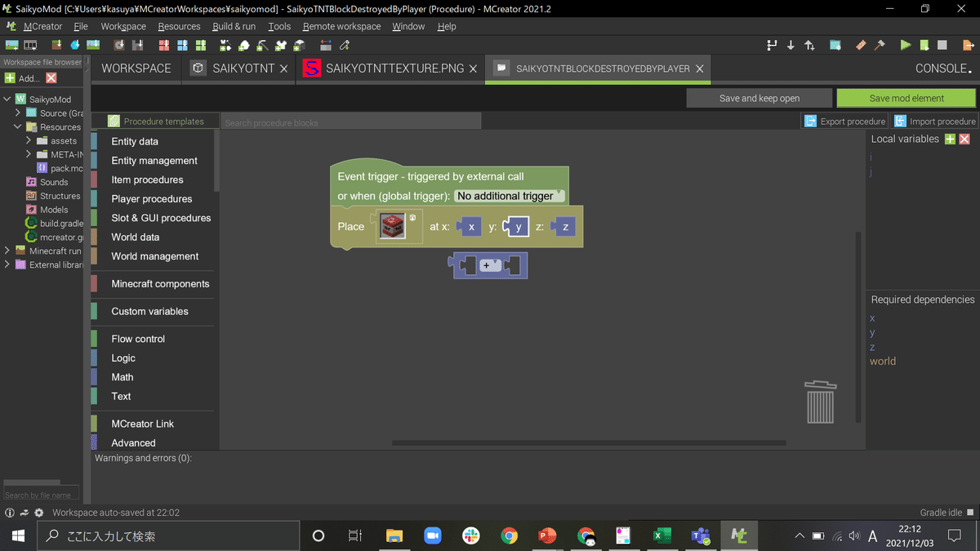This screenshot has height=551, width=980.
Task: Select MCreator on the Windows taskbar
Action: [739, 535]
